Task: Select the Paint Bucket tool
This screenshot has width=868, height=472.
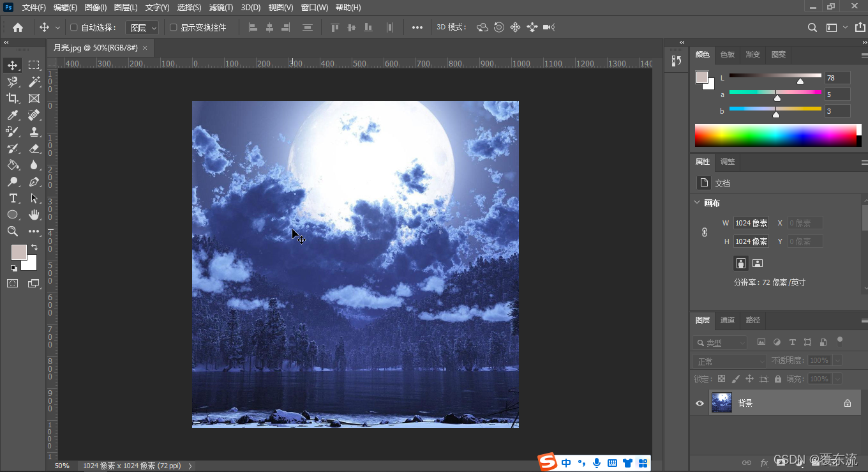Action: click(13, 165)
